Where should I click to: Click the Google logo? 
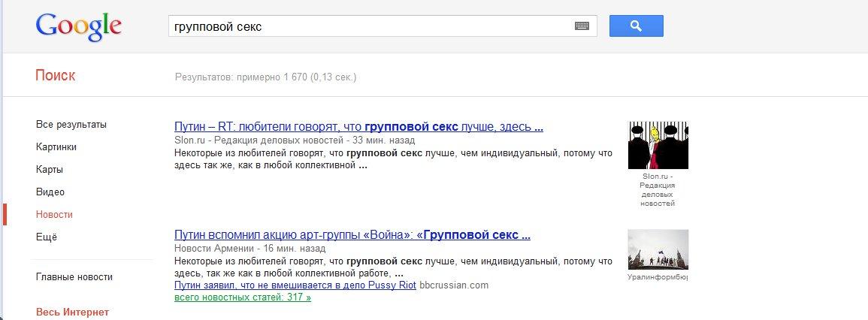(x=78, y=26)
